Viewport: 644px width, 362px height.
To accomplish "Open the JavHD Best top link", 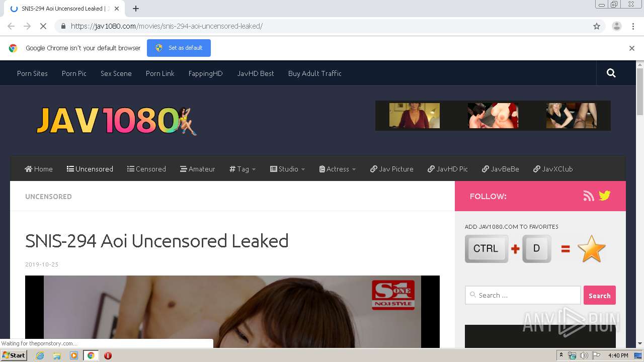I will 256,73.
